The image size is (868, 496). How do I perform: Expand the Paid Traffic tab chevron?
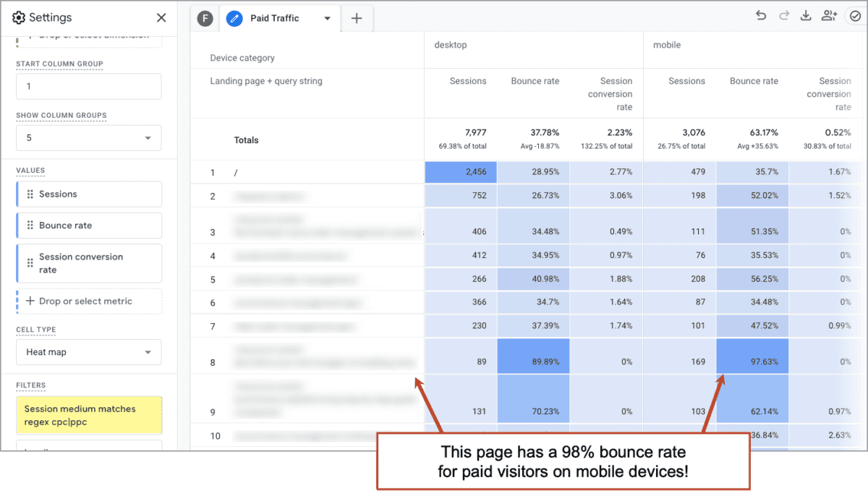[x=327, y=19]
